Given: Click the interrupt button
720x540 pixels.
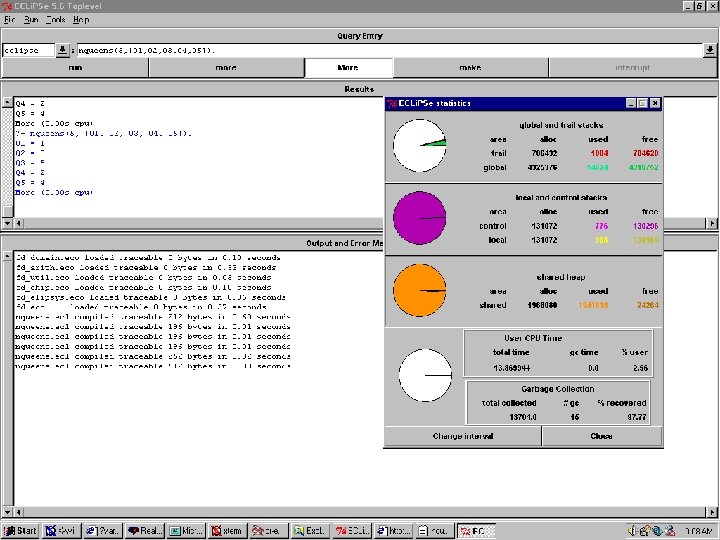Looking at the screenshot, I should click(x=633, y=68).
